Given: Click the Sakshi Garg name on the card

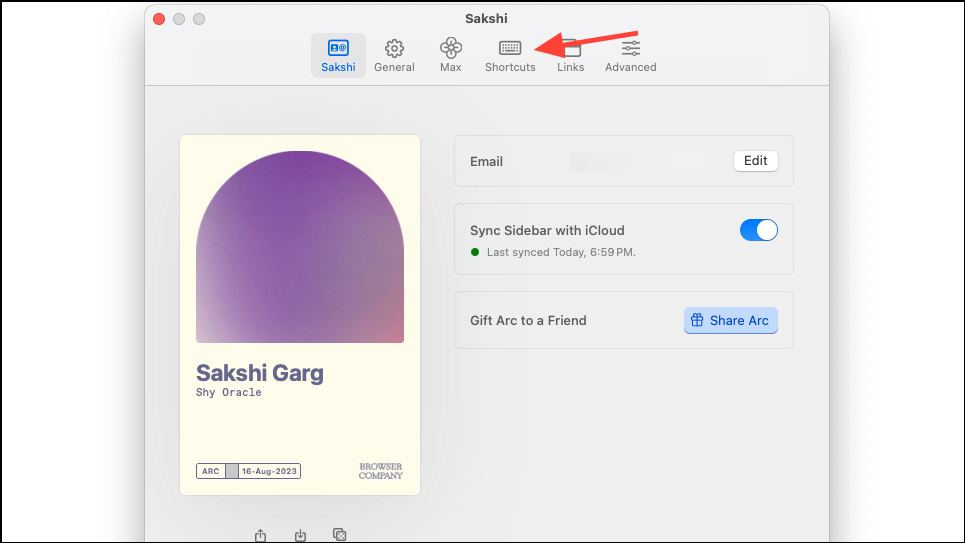Looking at the screenshot, I should point(260,373).
